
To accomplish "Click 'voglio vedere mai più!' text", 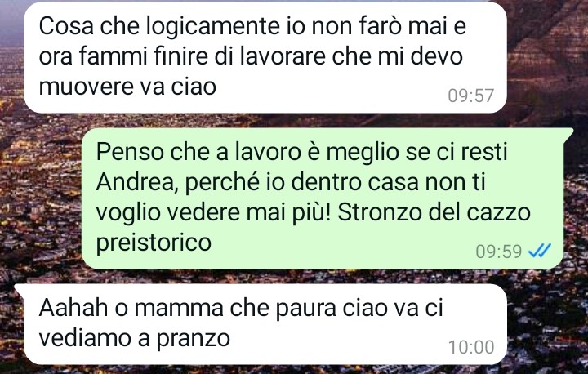I will pyautogui.click(x=214, y=212).
